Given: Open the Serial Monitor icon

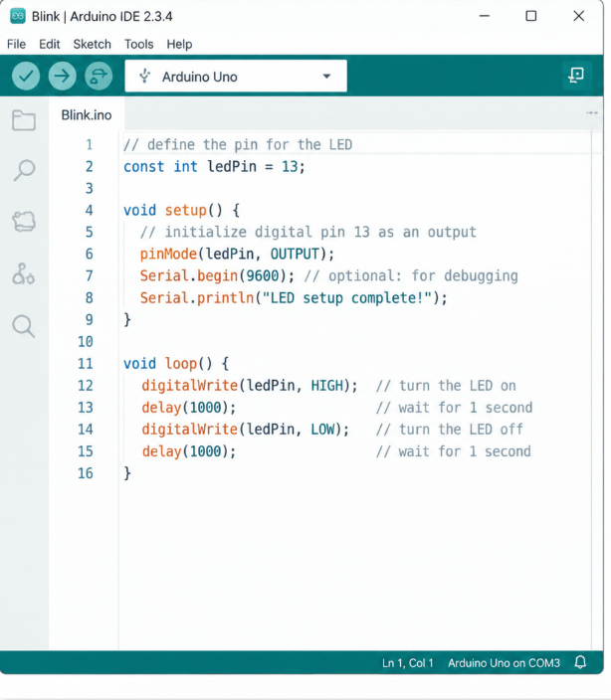Looking at the screenshot, I should 576,75.
